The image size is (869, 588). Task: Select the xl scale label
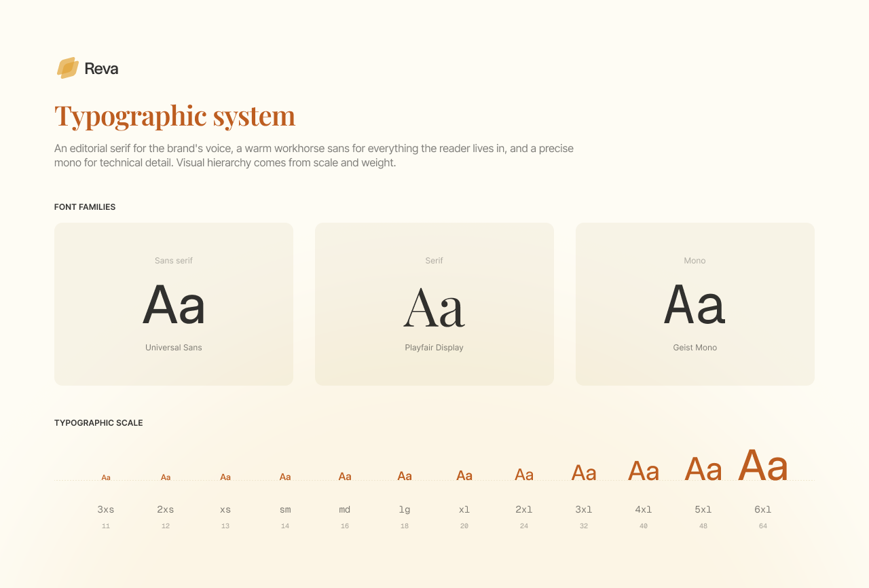coord(464,510)
